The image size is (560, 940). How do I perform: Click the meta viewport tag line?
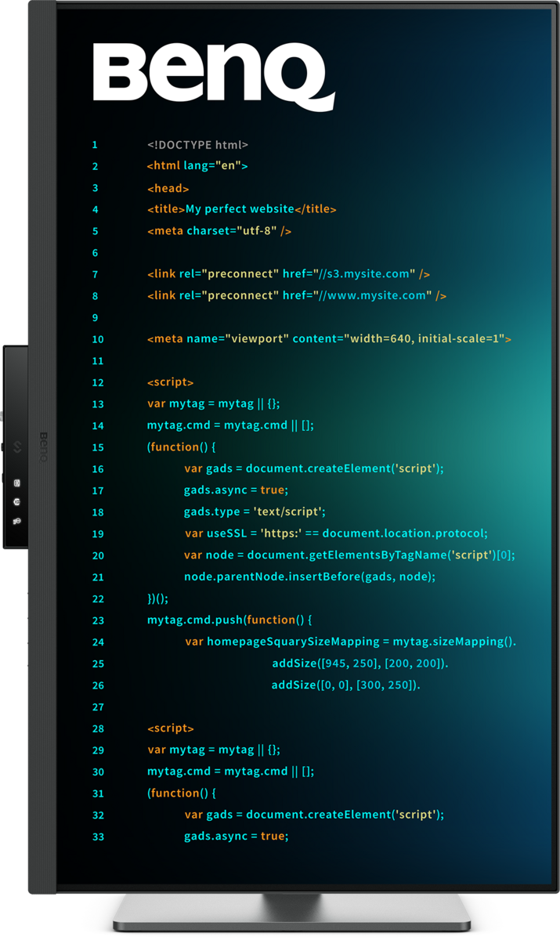329,339
